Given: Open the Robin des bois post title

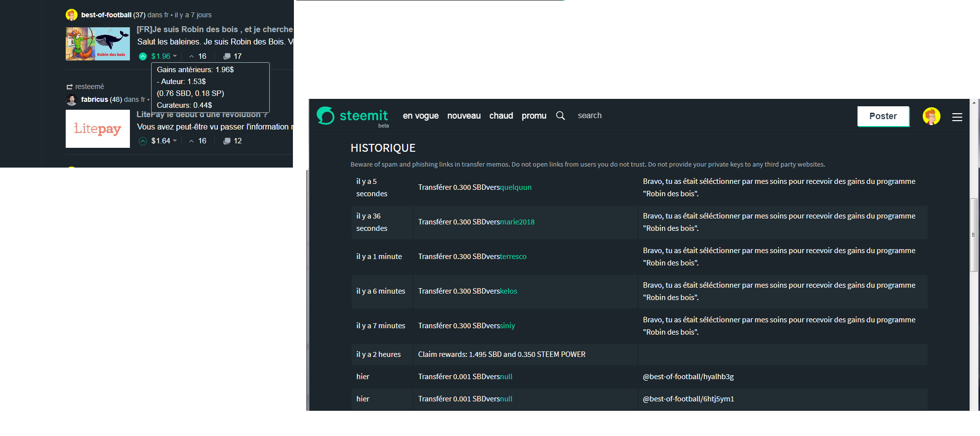Looking at the screenshot, I should coord(214,30).
